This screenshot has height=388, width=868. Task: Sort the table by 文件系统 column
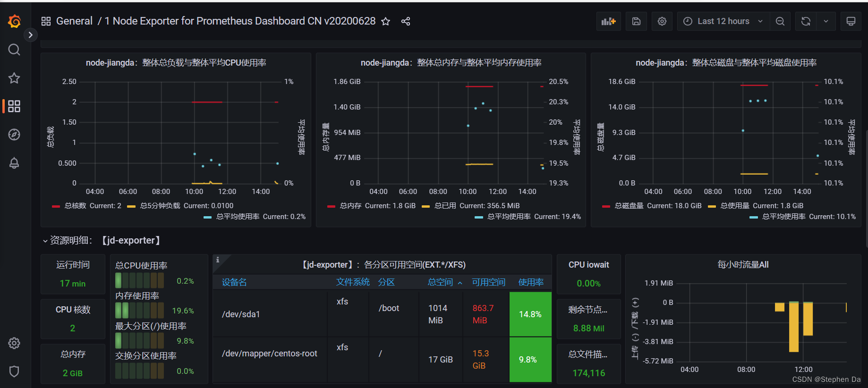point(353,282)
